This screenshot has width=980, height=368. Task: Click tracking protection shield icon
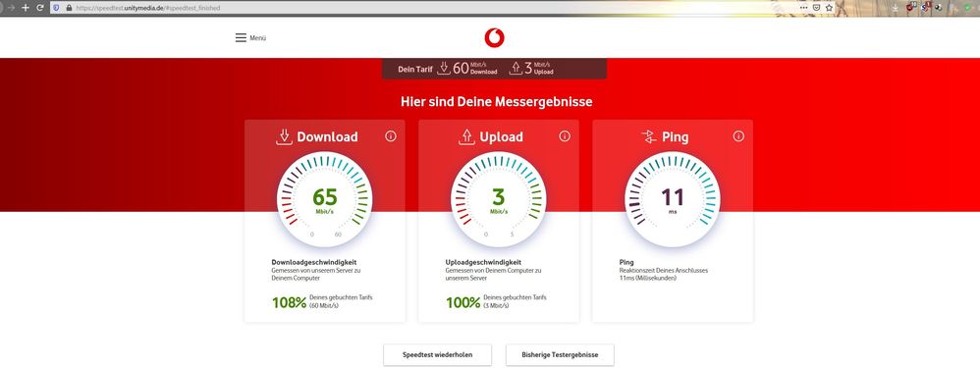tap(56, 8)
